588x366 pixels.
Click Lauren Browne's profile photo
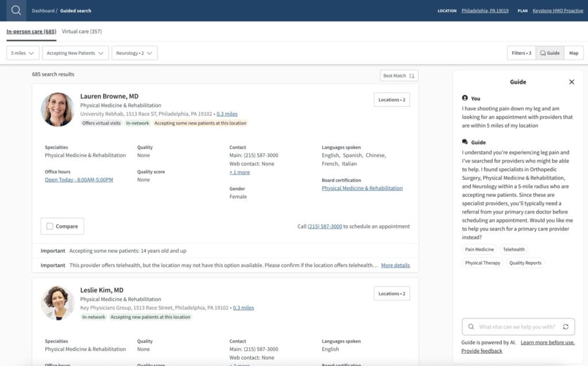click(x=57, y=110)
